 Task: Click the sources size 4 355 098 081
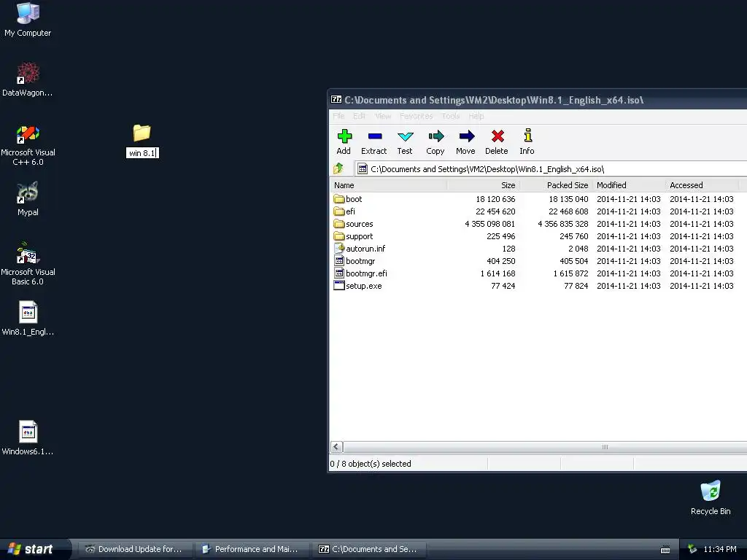tap(489, 224)
